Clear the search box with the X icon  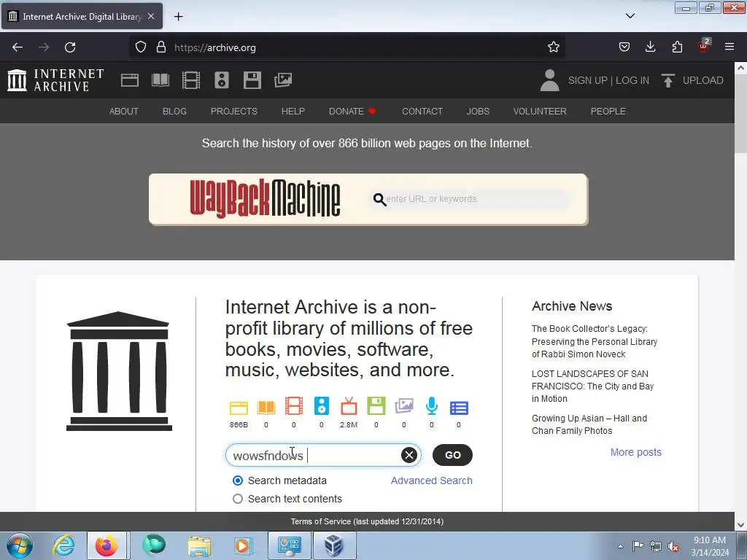[x=409, y=455]
